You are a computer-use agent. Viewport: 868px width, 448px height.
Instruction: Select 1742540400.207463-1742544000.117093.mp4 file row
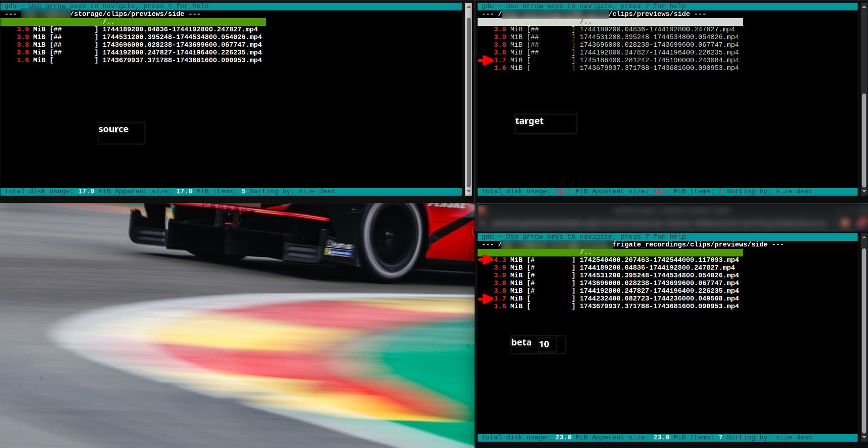point(616,260)
